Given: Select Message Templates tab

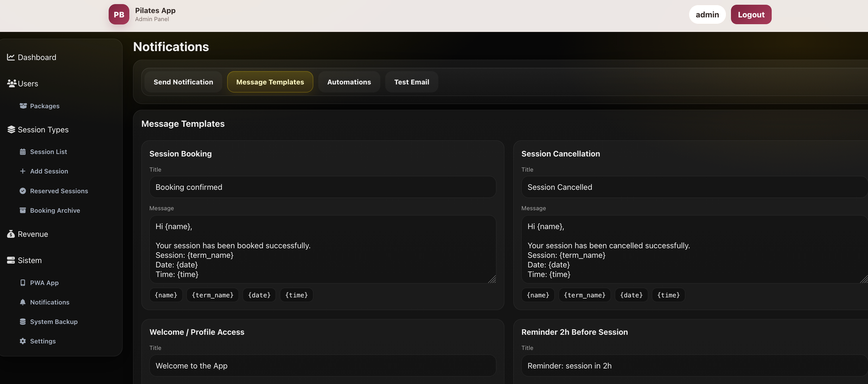Looking at the screenshot, I should point(270,82).
